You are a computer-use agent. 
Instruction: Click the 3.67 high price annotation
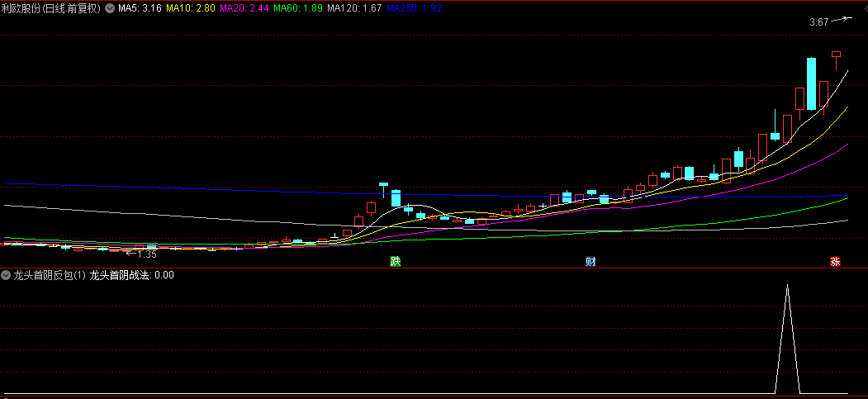coord(818,22)
